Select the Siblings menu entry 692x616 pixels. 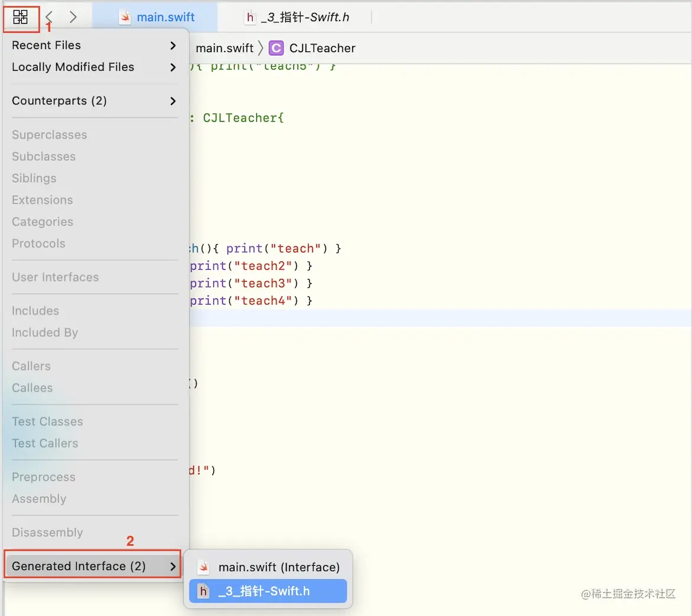34,178
